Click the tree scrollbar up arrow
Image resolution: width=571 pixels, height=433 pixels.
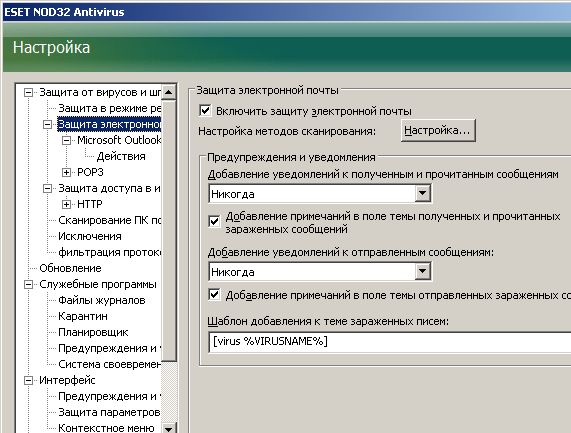tap(168, 92)
